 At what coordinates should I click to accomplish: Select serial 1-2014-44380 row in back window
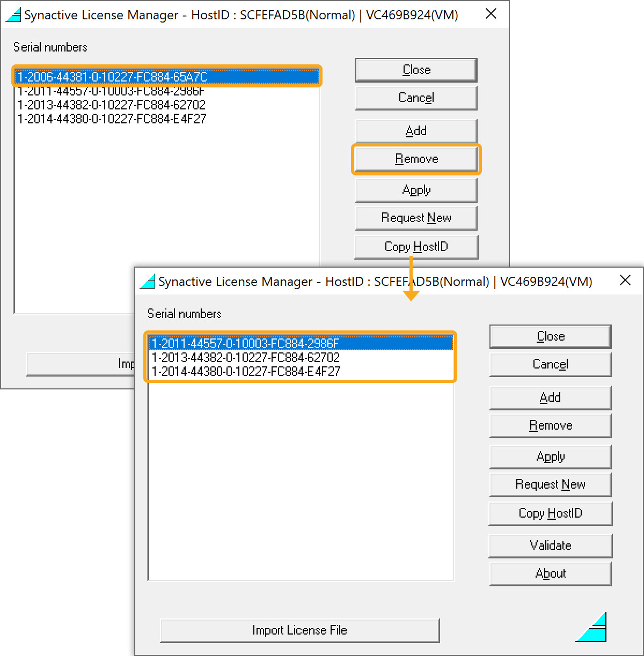pos(167,119)
